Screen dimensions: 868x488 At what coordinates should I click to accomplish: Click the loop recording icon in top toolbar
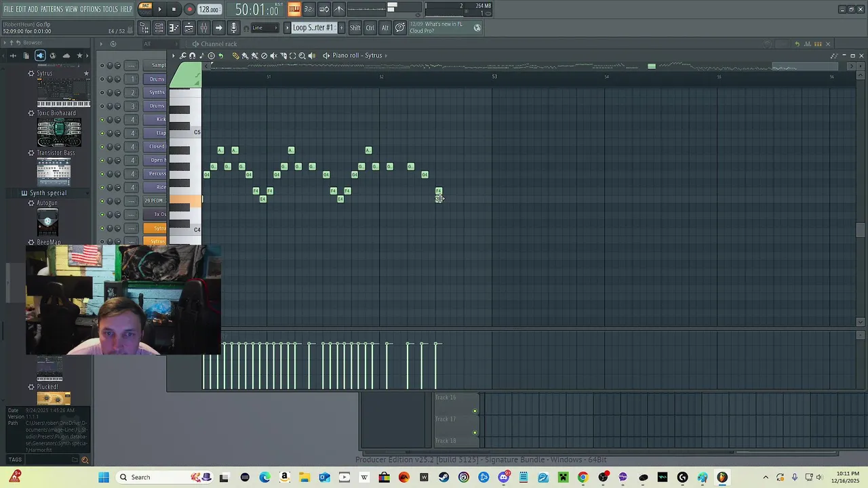coord(324,9)
